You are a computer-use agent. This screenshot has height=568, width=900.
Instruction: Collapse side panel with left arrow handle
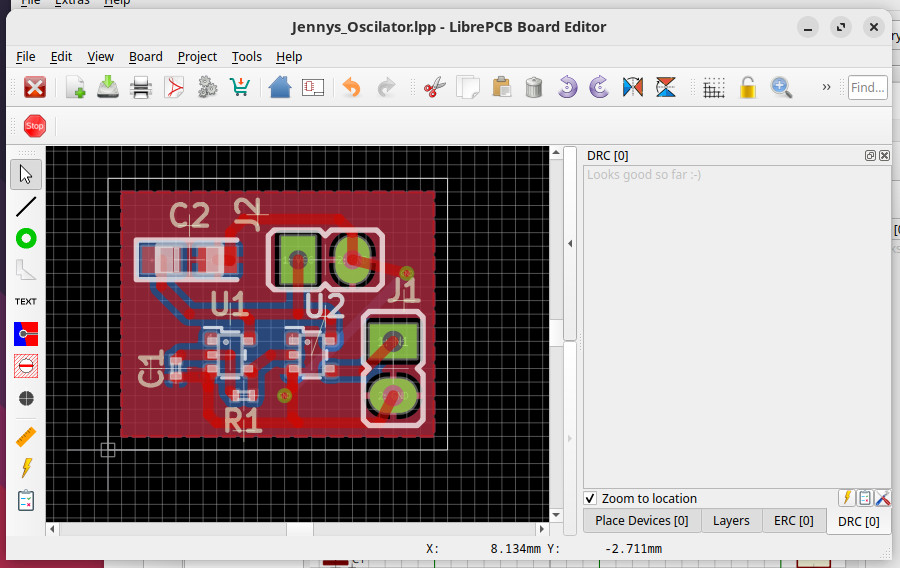click(x=569, y=243)
